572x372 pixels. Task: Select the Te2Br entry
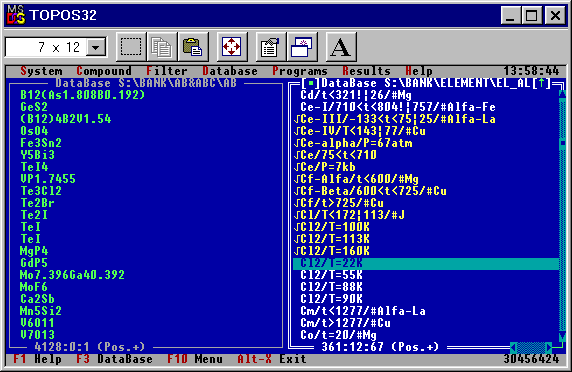pyautogui.click(x=37, y=203)
